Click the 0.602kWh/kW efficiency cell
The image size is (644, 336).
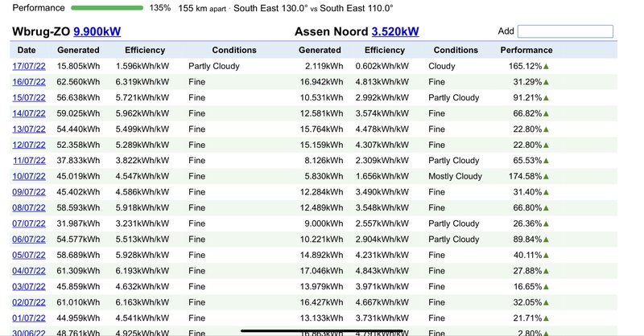382,66
